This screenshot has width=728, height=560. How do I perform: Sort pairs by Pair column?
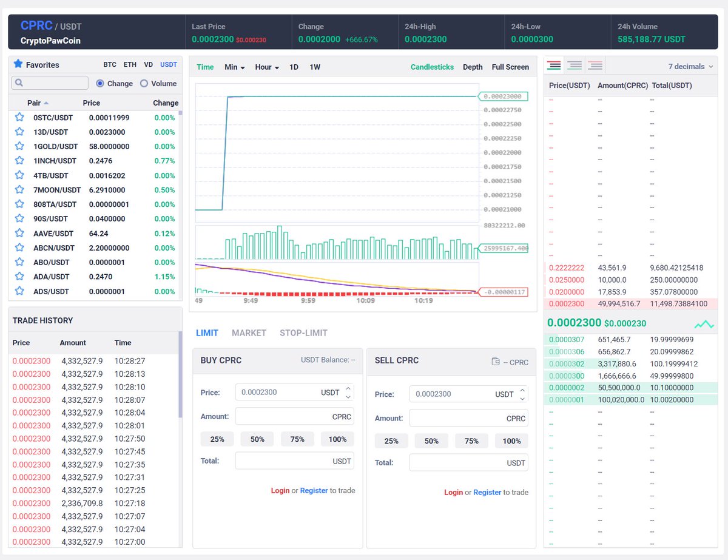coord(38,103)
